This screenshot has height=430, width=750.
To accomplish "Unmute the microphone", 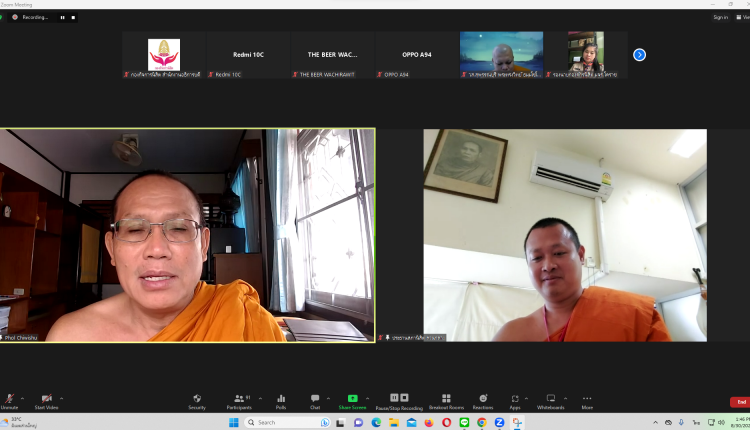I will (x=9, y=400).
